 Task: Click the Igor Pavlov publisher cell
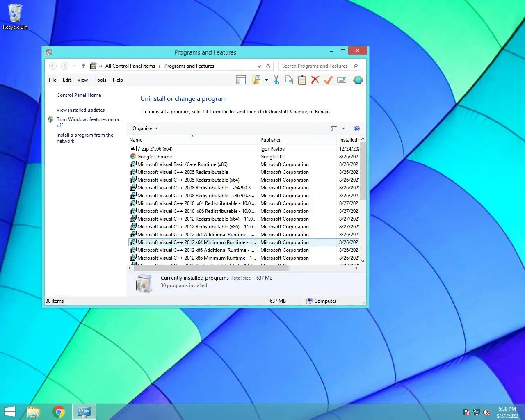pos(272,149)
